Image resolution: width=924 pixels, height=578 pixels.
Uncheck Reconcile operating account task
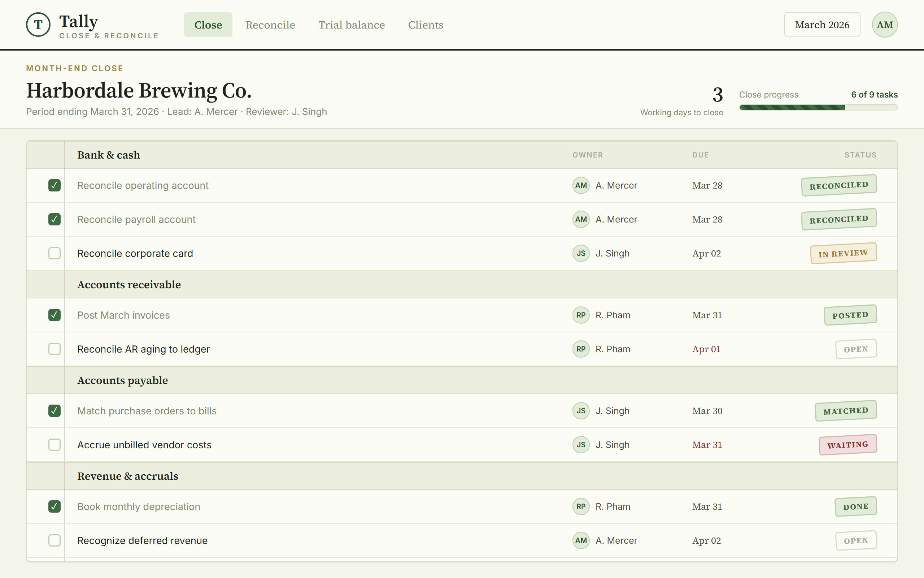coord(55,185)
